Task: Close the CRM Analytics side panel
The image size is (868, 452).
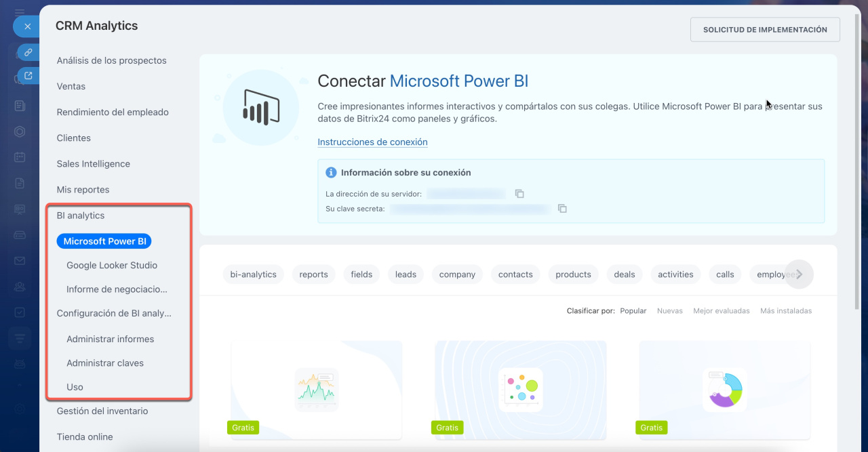Action: [27, 26]
